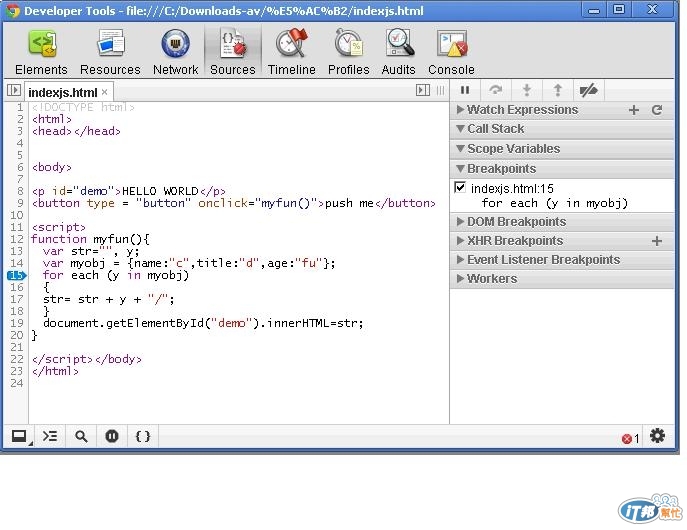Dock the developer tools window
687x530 pixels.
coord(19,436)
